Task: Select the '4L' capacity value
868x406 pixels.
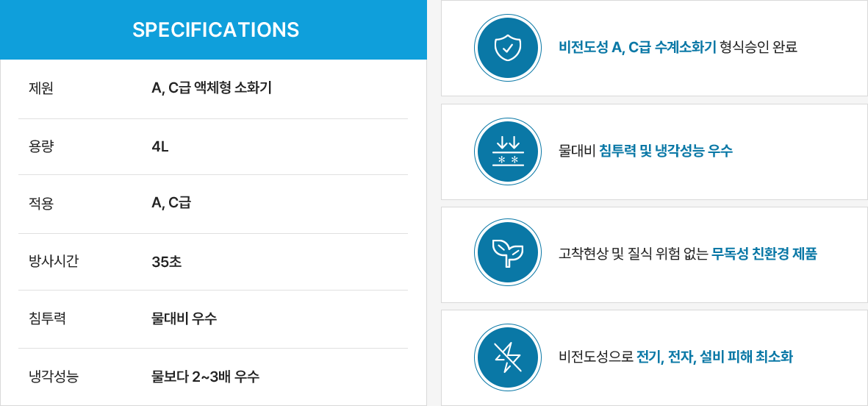Action: tap(160, 147)
